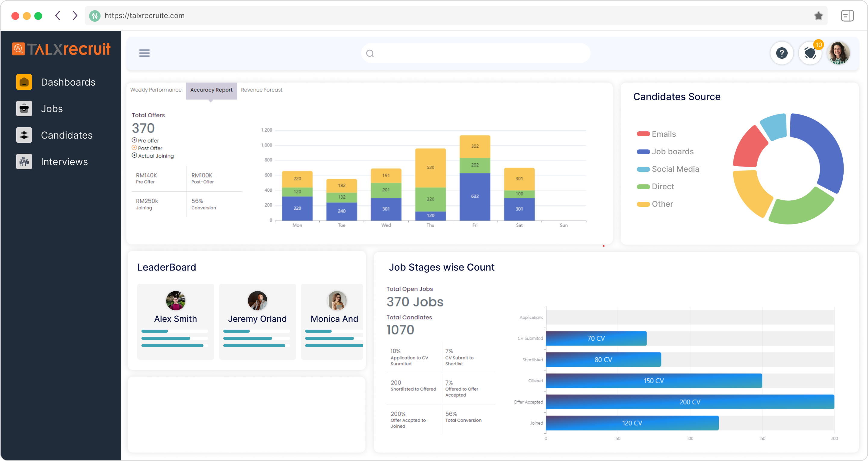
Task: Open the hamburger menu icon
Action: pyautogui.click(x=144, y=53)
